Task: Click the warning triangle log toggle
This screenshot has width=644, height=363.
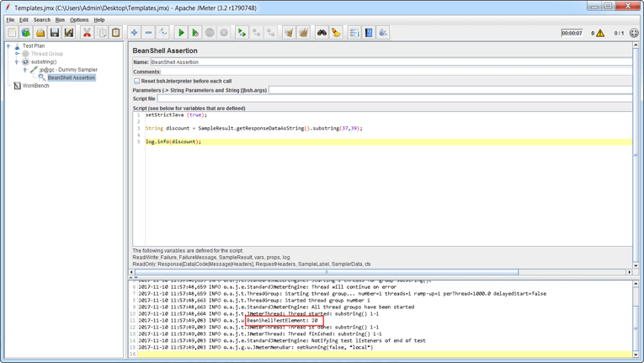Action: pos(600,33)
